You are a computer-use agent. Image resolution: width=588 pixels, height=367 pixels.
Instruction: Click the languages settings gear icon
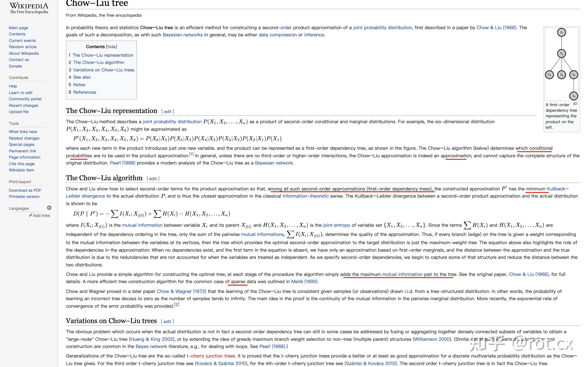click(x=49, y=208)
